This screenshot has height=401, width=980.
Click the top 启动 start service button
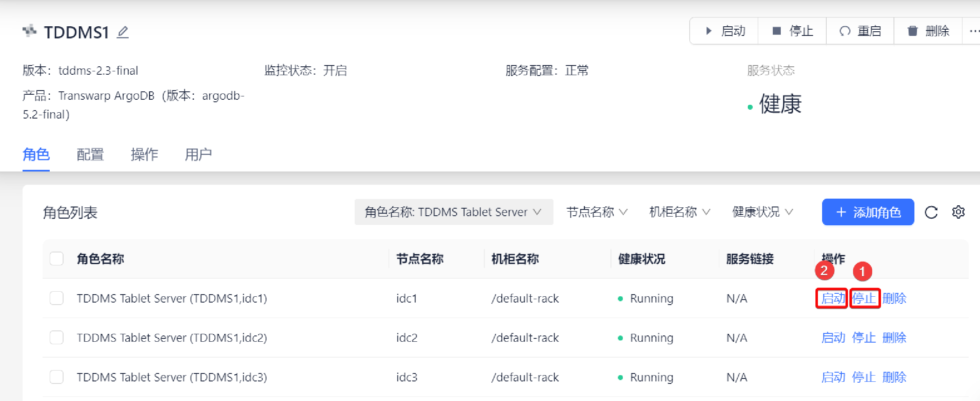pos(725,31)
